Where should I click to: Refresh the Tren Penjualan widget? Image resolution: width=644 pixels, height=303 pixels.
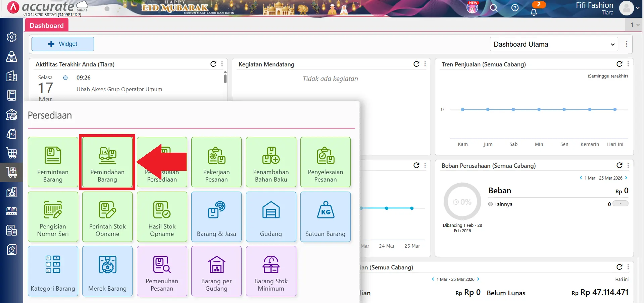click(x=619, y=64)
